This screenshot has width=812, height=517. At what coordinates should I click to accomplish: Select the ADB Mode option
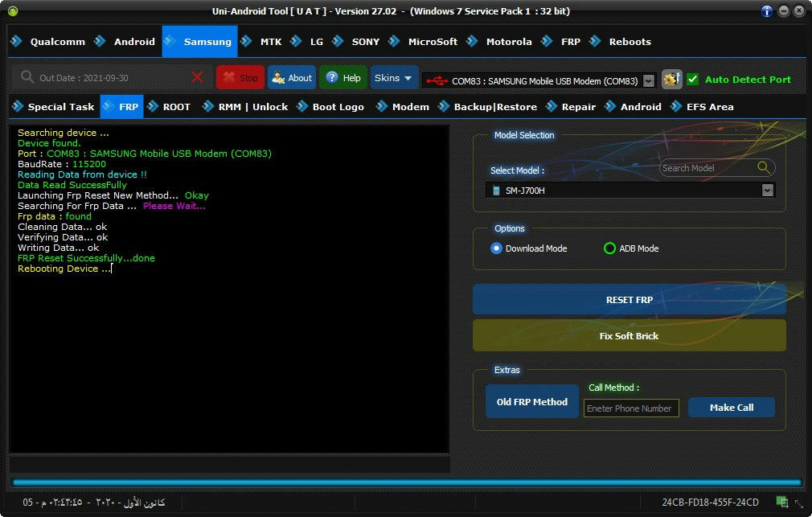(x=609, y=248)
